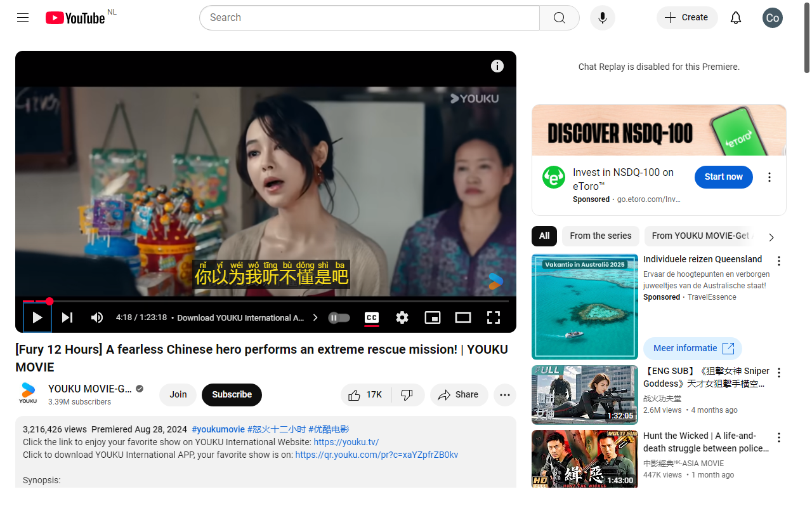The image size is (812, 508).
Task: Click the search magnifier button
Action: click(559, 18)
